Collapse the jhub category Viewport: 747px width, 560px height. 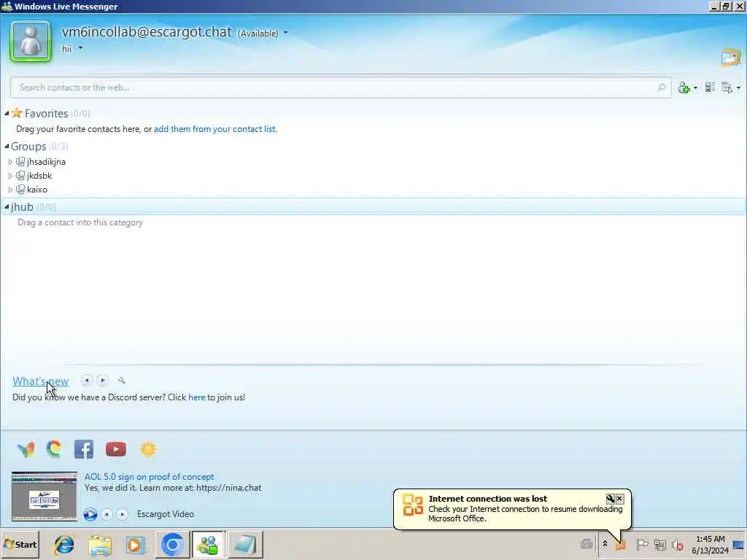(x=7, y=206)
